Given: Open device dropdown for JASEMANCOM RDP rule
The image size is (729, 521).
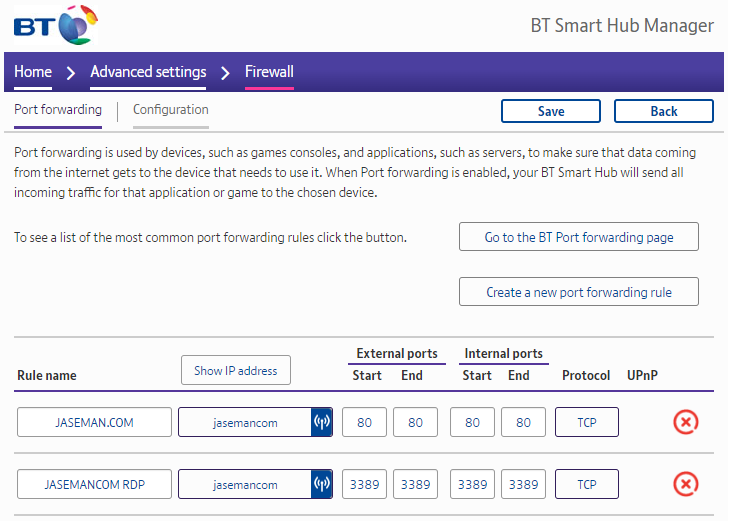Looking at the screenshot, I should click(x=245, y=484).
